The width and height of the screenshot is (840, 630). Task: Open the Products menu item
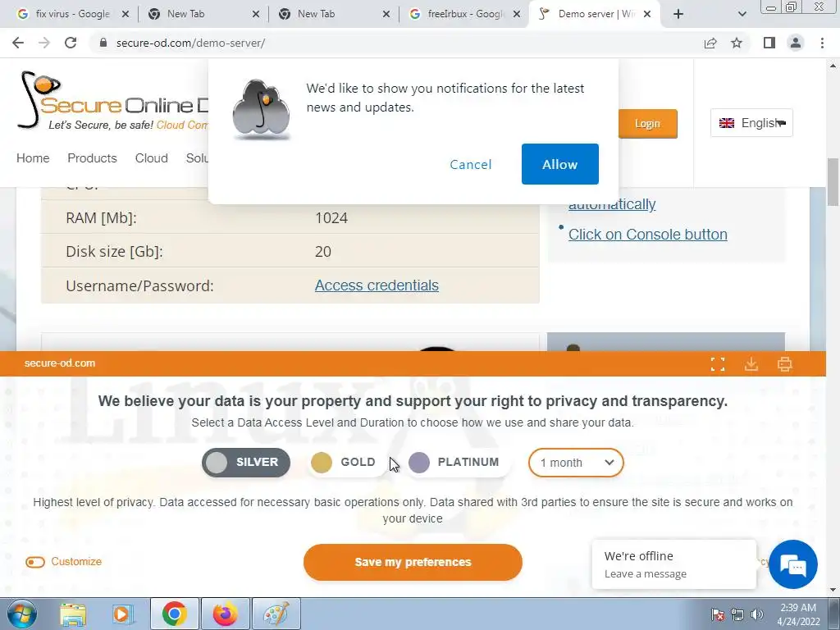tap(92, 158)
